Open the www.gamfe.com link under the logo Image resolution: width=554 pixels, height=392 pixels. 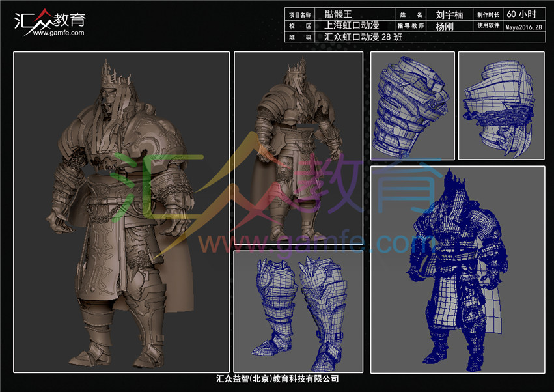coord(57,33)
